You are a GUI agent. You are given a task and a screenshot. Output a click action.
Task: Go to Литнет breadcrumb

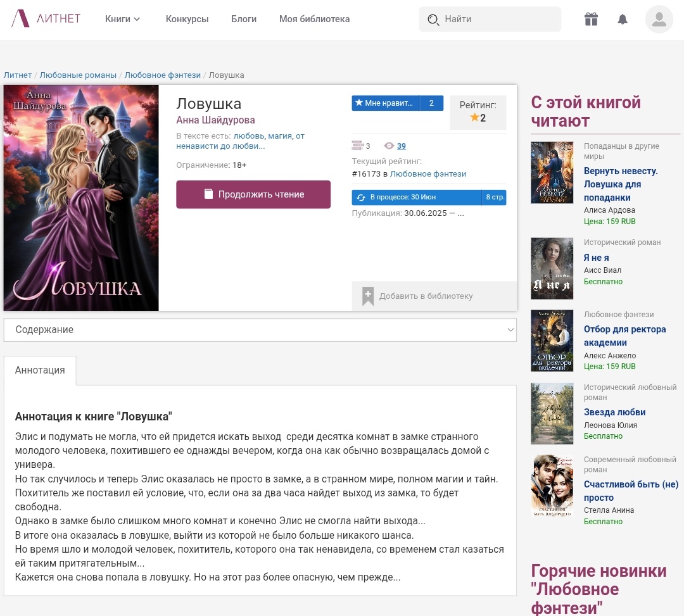18,75
